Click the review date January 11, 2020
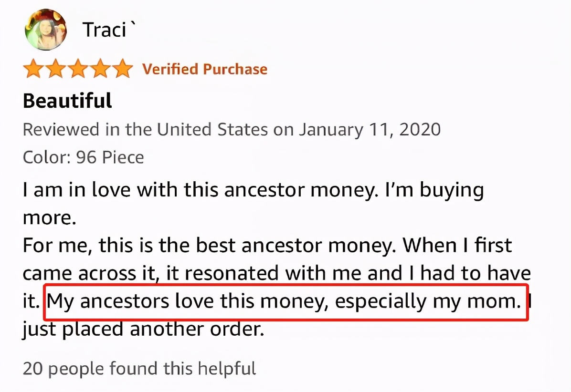571x392 pixels. coord(370,130)
